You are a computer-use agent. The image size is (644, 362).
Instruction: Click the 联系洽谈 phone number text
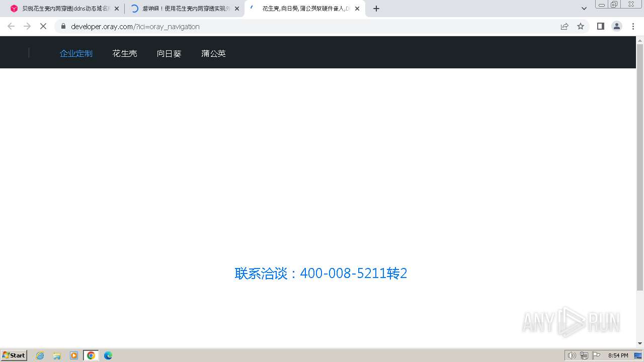pos(321,274)
